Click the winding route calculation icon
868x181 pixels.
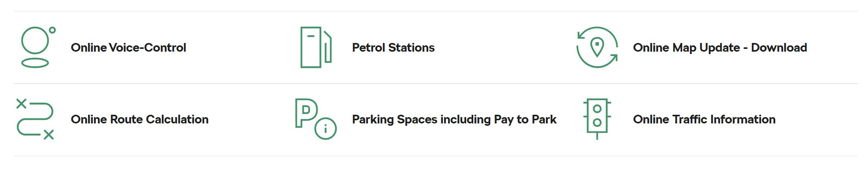[x=35, y=119]
